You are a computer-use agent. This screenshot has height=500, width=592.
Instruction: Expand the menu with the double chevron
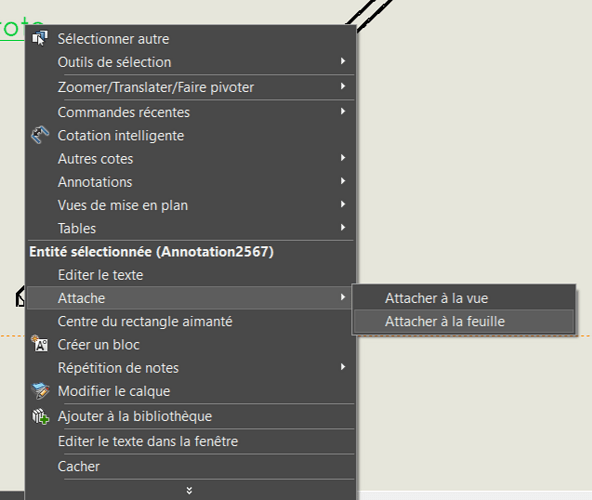190,490
